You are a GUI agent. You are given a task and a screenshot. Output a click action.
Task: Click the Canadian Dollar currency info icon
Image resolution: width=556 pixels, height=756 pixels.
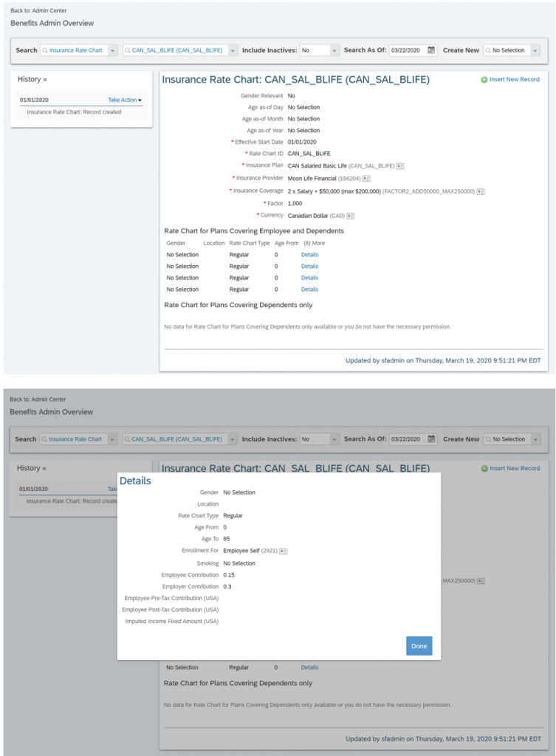point(351,216)
